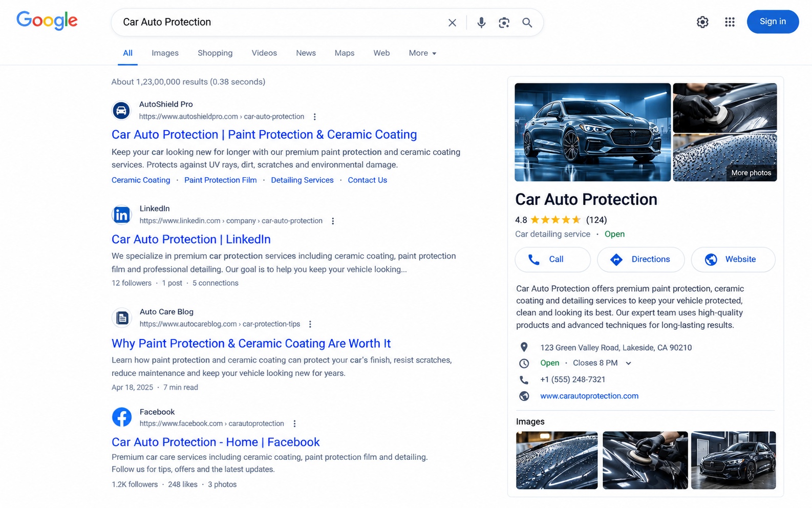
Task: Expand business hours next to Closes 8 PM
Action: pos(628,363)
